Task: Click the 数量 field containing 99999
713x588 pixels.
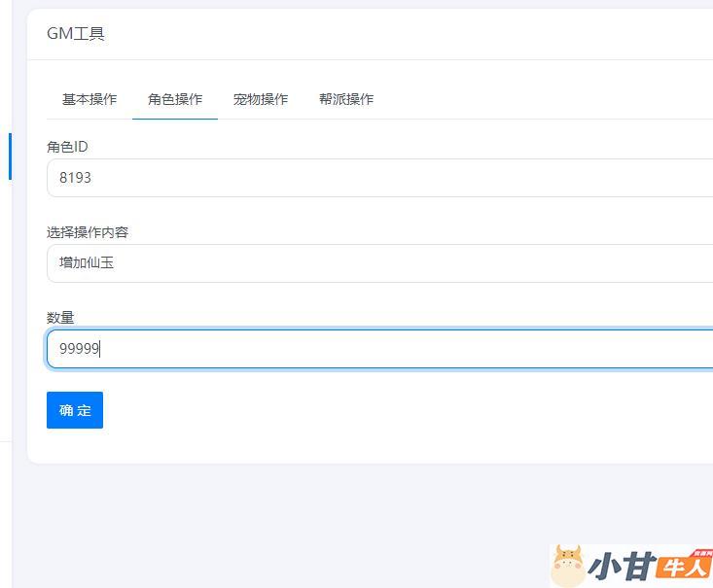Action: pyautogui.click(x=379, y=349)
